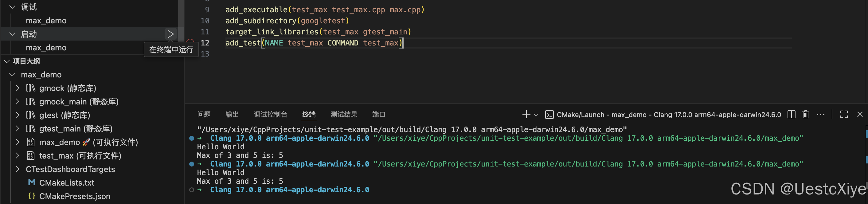
Task: Click line number 12 in editor
Action: pyautogui.click(x=205, y=43)
